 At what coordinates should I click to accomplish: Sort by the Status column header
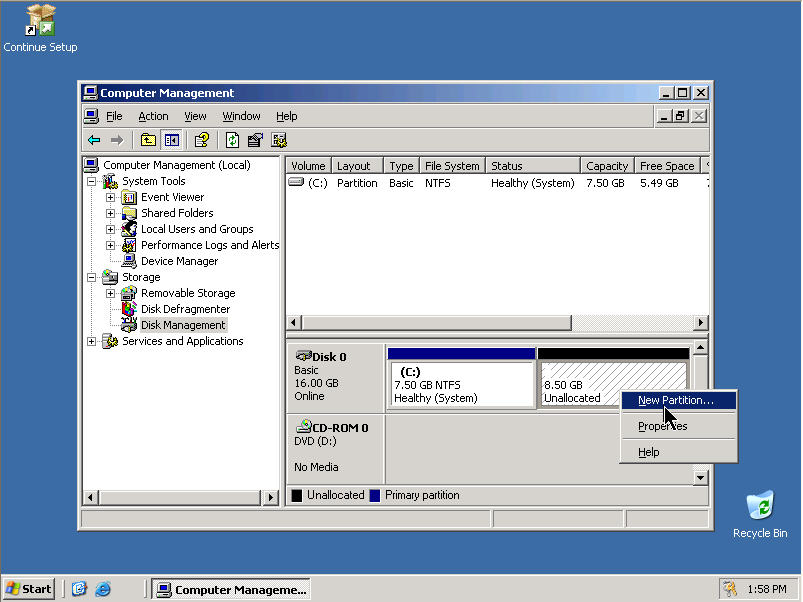533,166
